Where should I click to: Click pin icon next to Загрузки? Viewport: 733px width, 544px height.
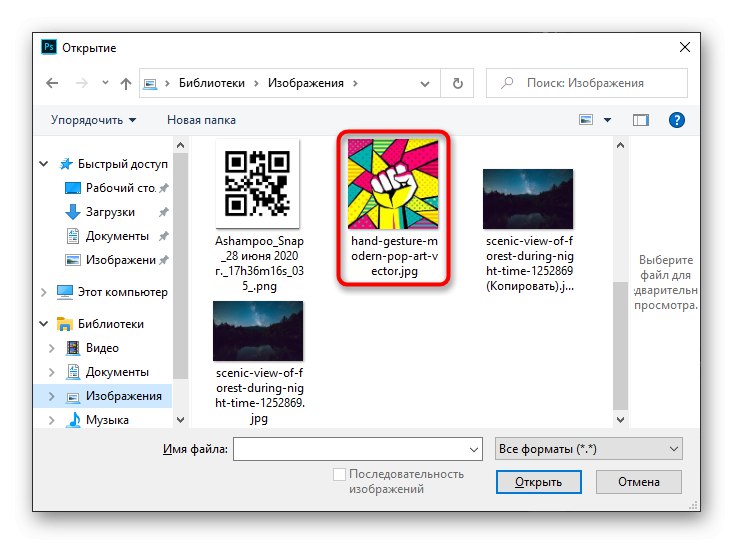163,212
